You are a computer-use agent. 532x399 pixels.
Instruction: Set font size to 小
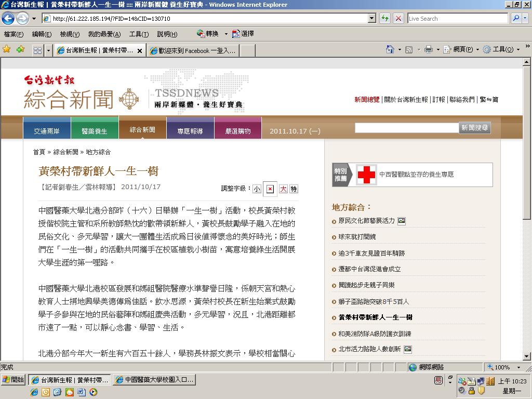click(257, 189)
